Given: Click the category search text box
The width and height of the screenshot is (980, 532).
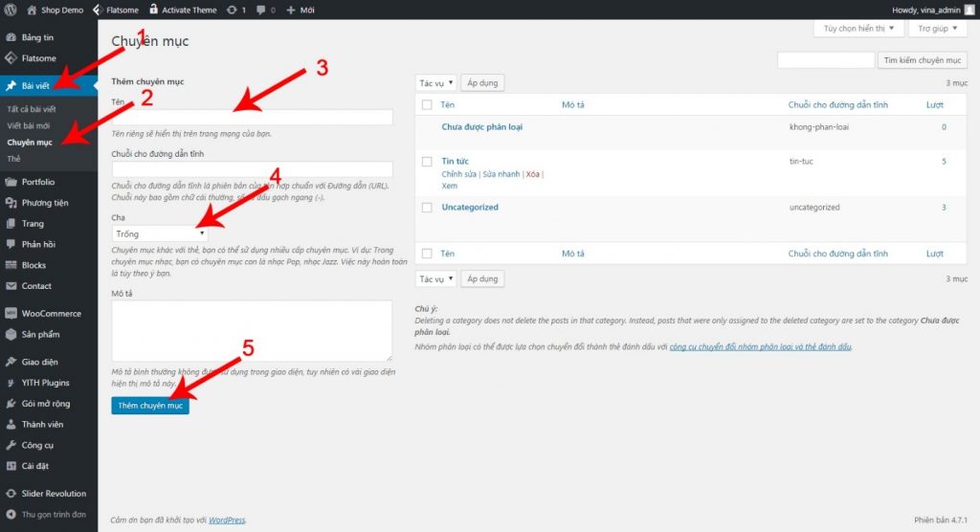Looking at the screenshot, I should [x=826, y=60].
